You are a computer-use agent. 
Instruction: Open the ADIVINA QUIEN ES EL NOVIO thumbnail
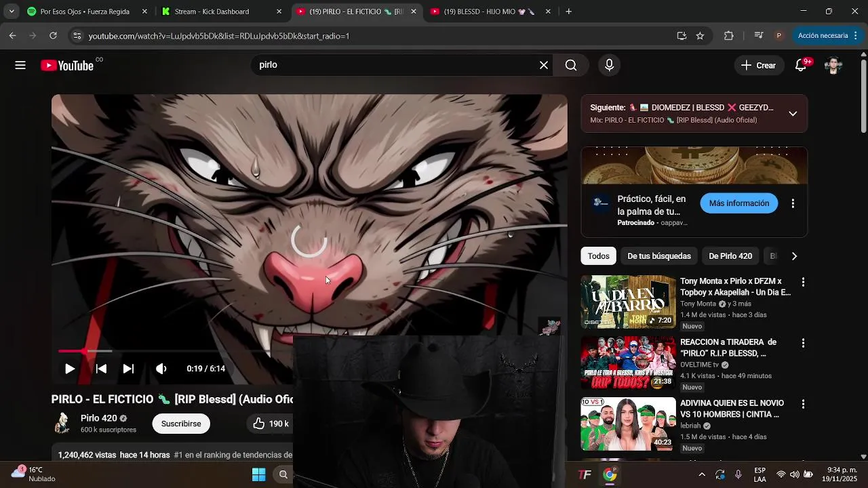pyautogui.click(x=628, y=424)
